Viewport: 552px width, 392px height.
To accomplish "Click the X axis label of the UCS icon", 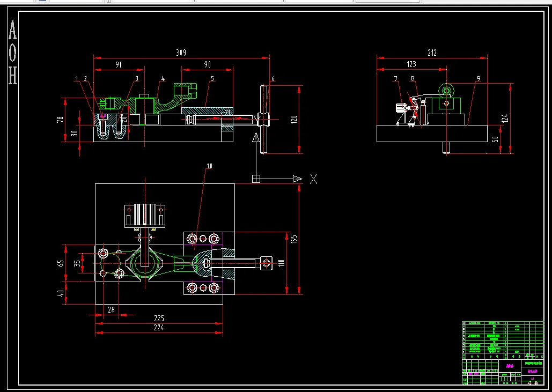I will (313, 179).
